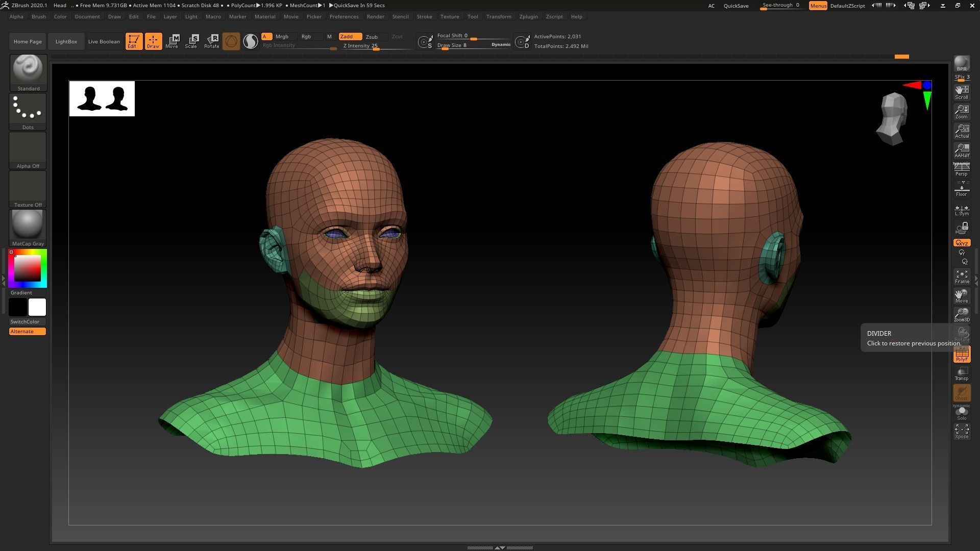Select the Standard brush thumbnail
This screenshot has height=551, width=980.
pos(28,73)
